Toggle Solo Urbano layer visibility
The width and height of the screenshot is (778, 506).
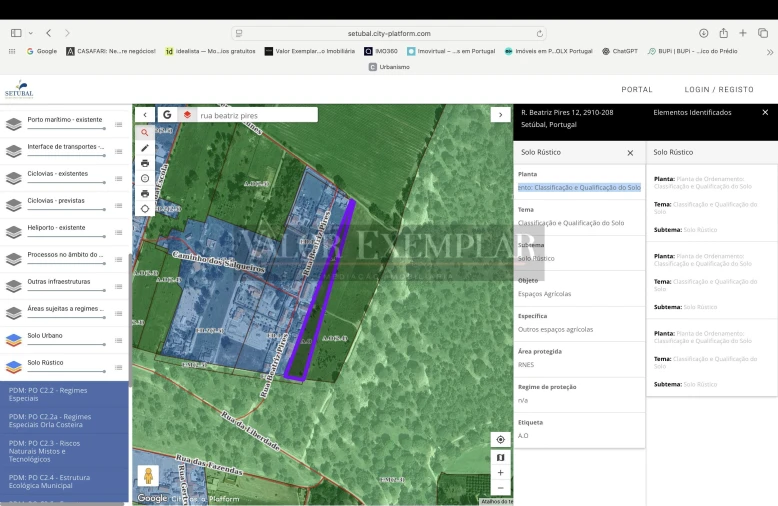tap(14, 340)
